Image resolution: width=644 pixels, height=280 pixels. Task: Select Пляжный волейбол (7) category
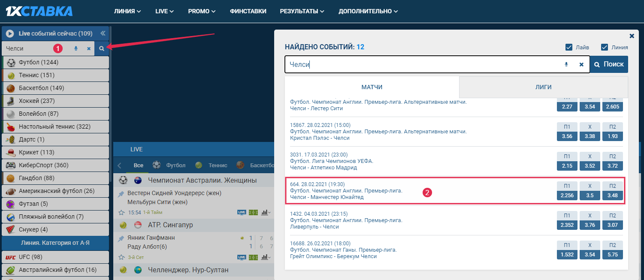(x=55, y=217)
